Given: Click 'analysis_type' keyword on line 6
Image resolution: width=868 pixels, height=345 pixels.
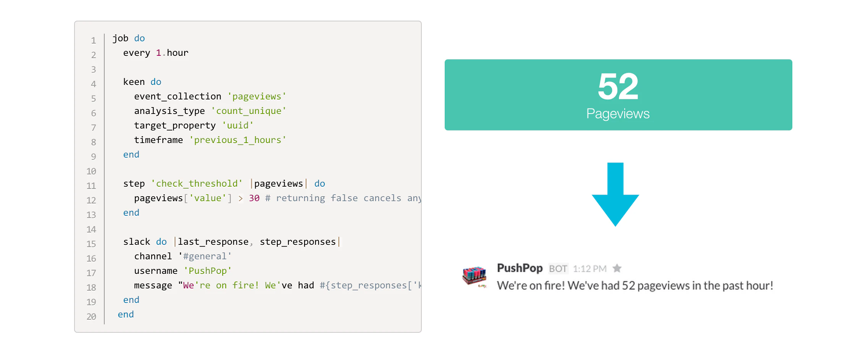Looking at the screenshot, I should tap(169, 111).
